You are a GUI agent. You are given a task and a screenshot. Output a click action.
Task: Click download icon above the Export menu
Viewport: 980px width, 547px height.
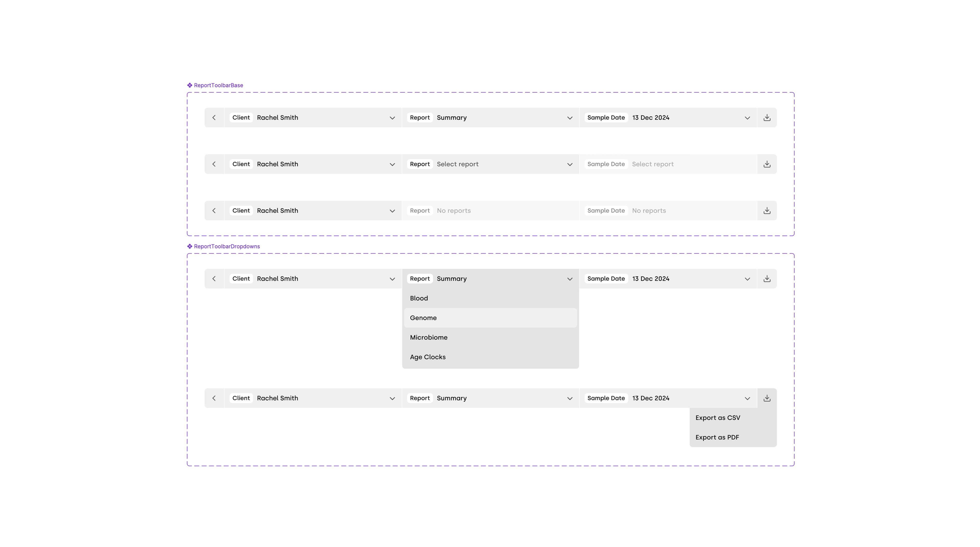[x=767, y=398]
